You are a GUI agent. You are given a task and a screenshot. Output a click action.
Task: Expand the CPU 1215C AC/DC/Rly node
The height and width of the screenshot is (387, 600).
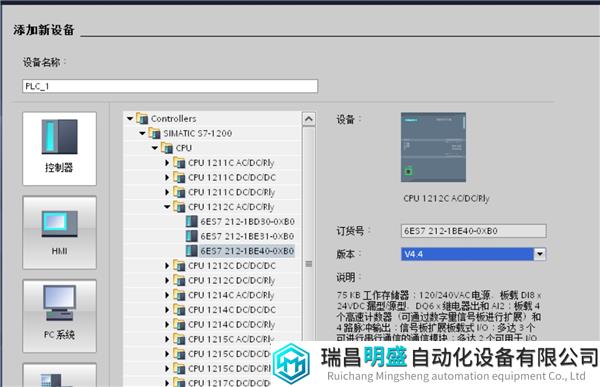[167, 339]
